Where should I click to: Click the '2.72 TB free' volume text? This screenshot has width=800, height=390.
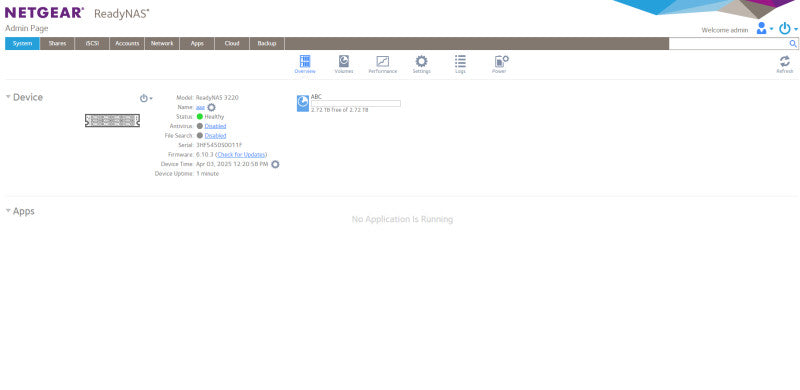click(x=339, y=110)
